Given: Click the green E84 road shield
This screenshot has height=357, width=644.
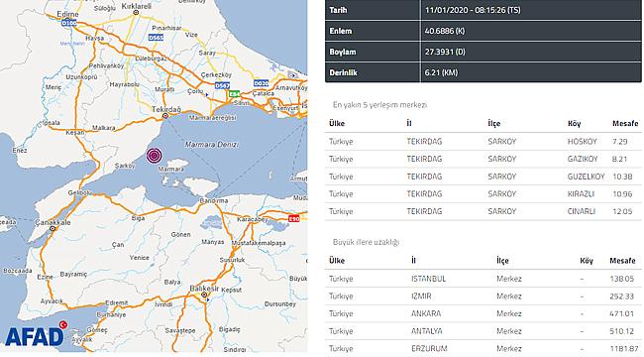Looking at the screenshot, I should pyautogui.click(x=234, y=94).
